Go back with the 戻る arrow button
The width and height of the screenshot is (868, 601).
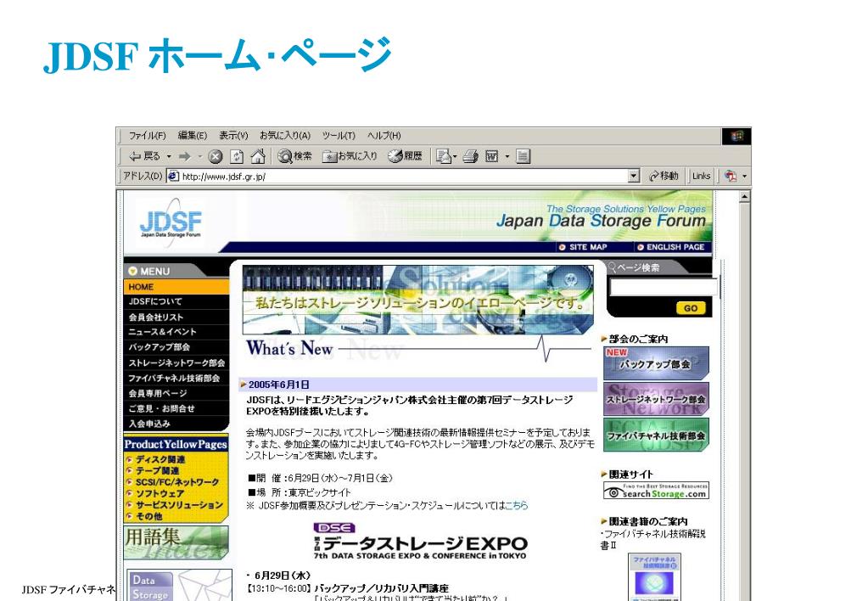click(x=144, y=157)
